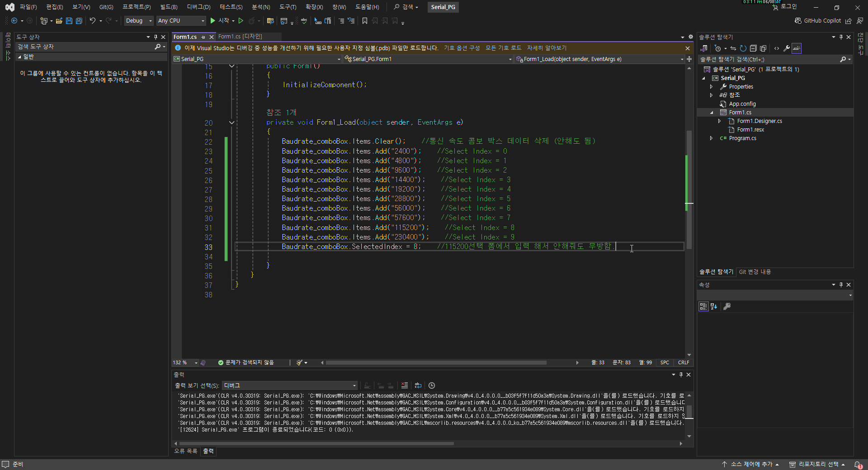Toggle auto-hide pin on Solution Explorer panel
868x470 pixels.
pos(841,37)
